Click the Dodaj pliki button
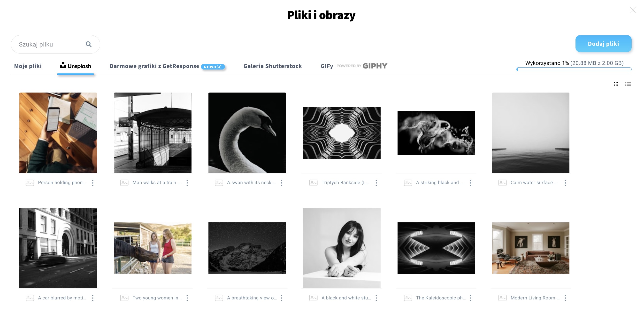 (603, 44)
